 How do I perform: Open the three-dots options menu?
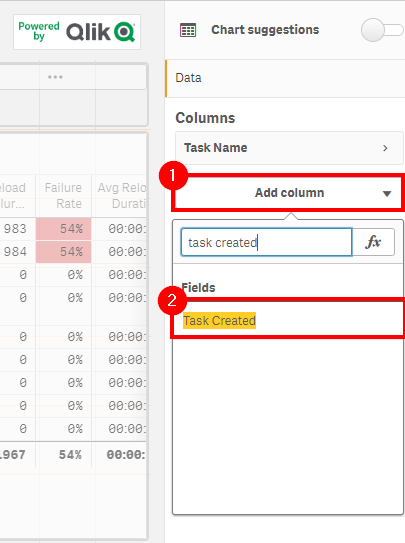click(55, 77)
